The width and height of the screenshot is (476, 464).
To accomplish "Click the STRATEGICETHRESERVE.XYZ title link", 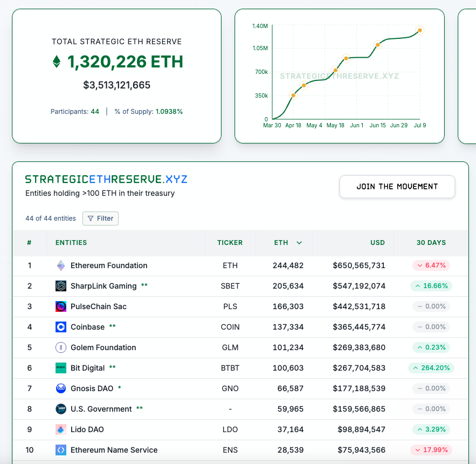I will 106,179.
